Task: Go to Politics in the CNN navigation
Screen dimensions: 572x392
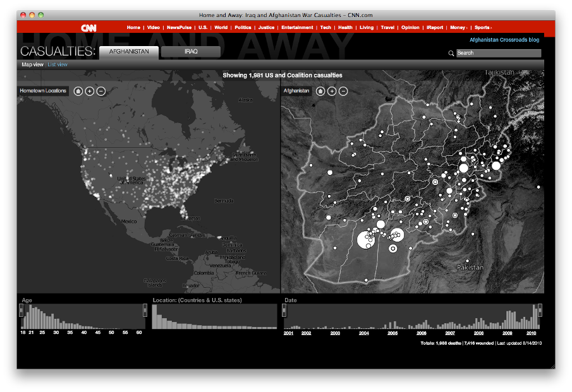Action: click(x=243, y=28)
